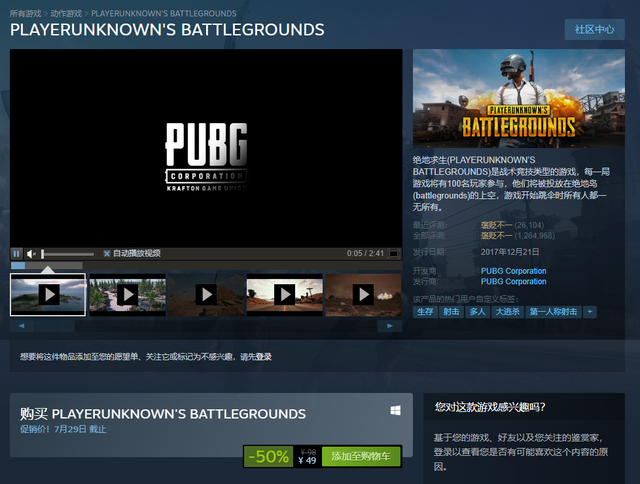Click the main video player area
Screen dimensions: 640x484
click(x=206, y=148)
